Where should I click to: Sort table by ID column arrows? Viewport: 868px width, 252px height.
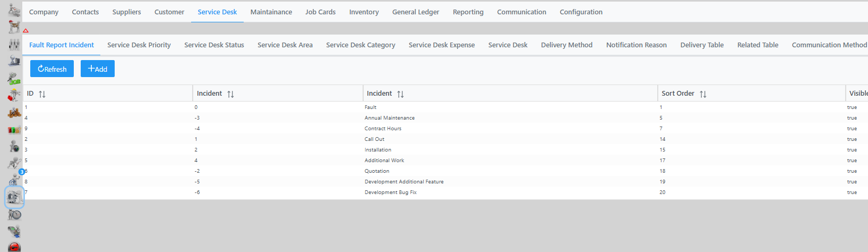42,94
